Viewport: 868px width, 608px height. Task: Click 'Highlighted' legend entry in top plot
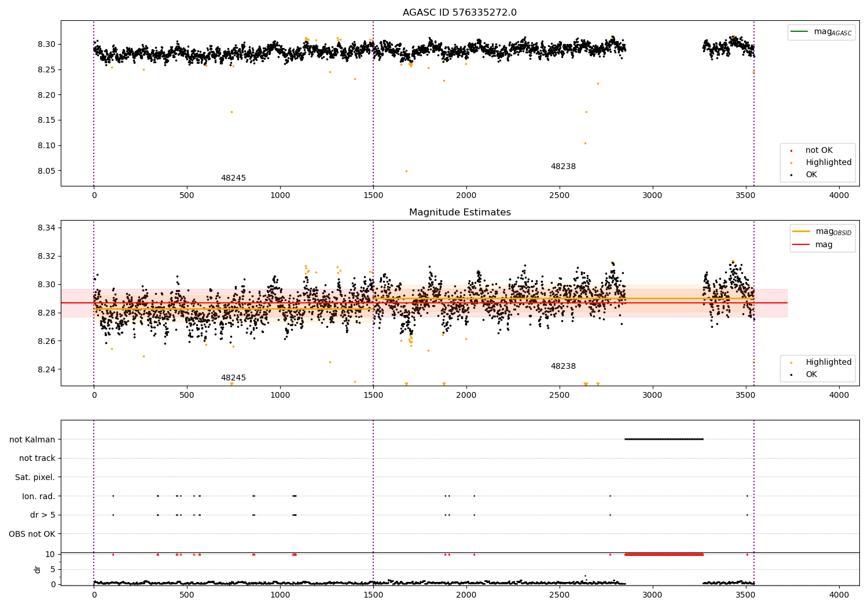pyautogui.click(x=828, y=163)
